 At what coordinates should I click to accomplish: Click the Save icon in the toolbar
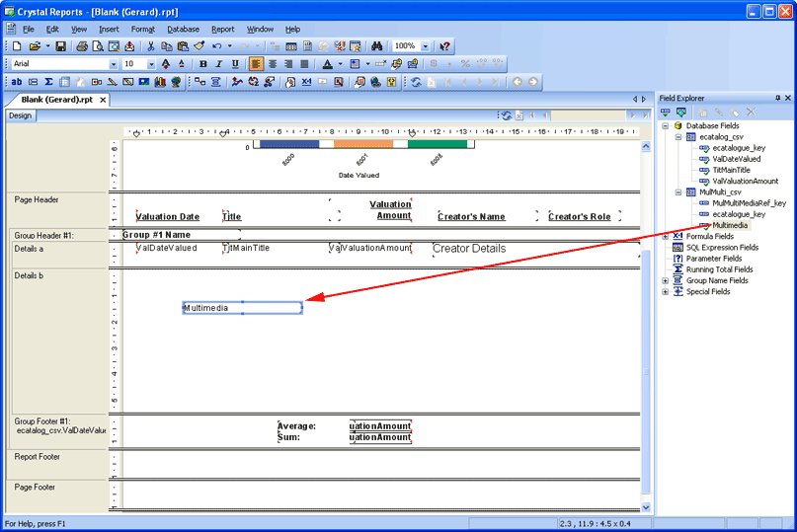click(x=60, y=46)
